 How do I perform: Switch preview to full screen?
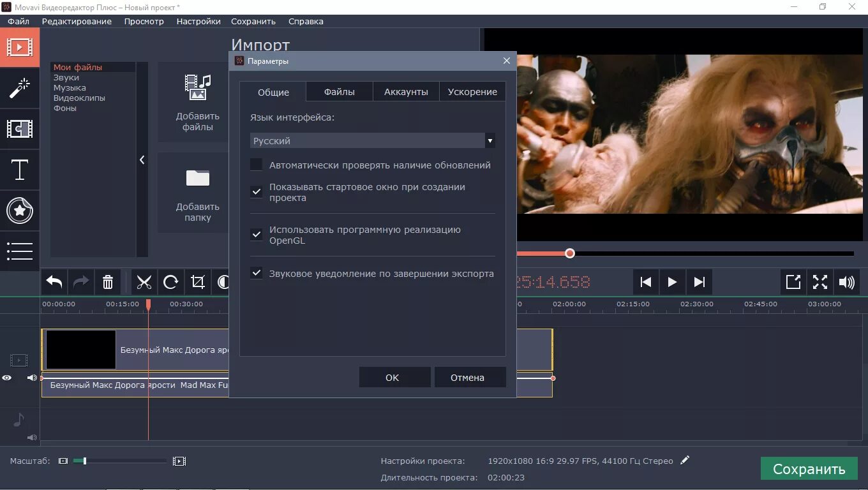tap(820, 282)
